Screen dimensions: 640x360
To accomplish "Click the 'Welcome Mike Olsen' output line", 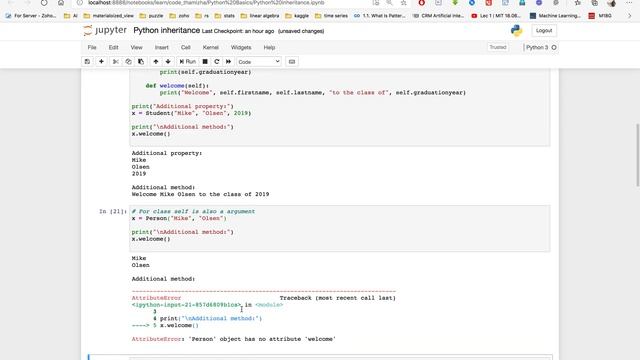I will click(x=200, y=194).
